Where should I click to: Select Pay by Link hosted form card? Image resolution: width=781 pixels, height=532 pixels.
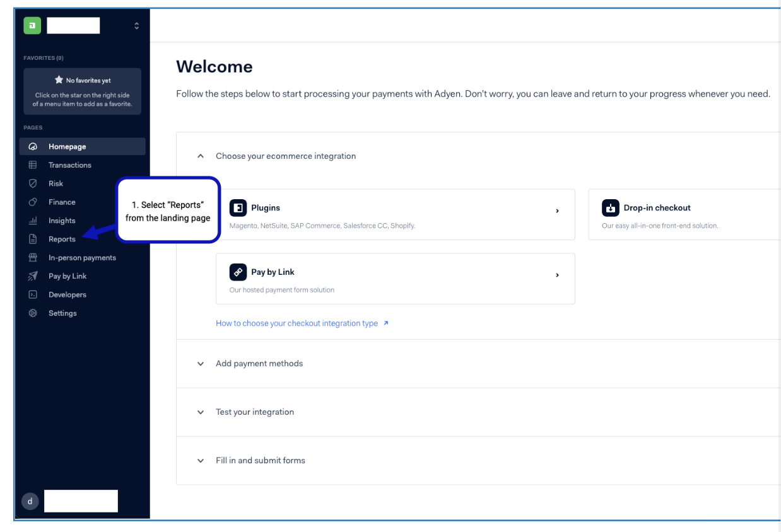(x=396, y=279)
